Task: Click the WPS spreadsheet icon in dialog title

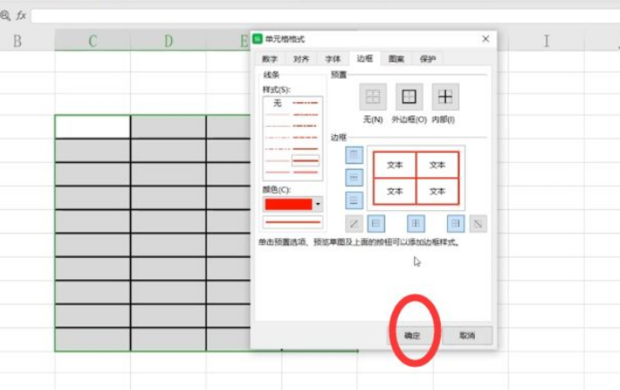Action: 258,39
